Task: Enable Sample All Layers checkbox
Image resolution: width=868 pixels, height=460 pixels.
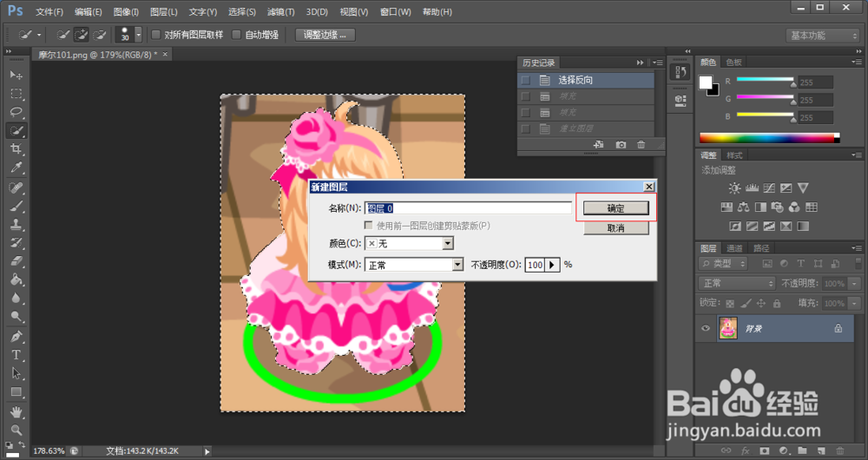Action: click(156, 35)
